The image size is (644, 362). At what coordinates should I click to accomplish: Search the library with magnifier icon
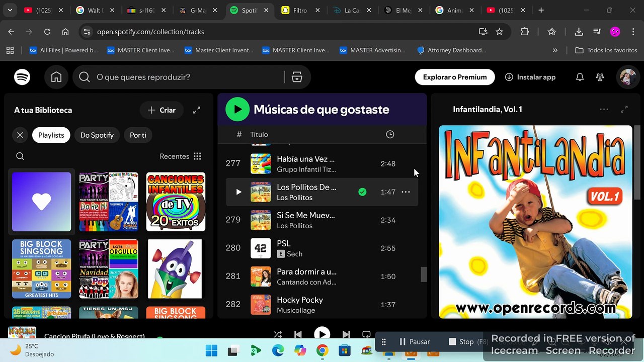tap(20, 156)
